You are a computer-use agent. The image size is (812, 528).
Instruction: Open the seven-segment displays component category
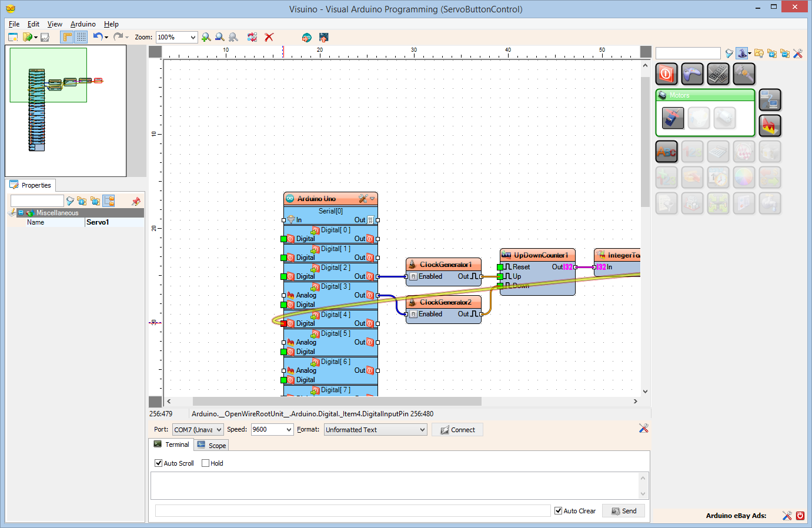point(718,74)
